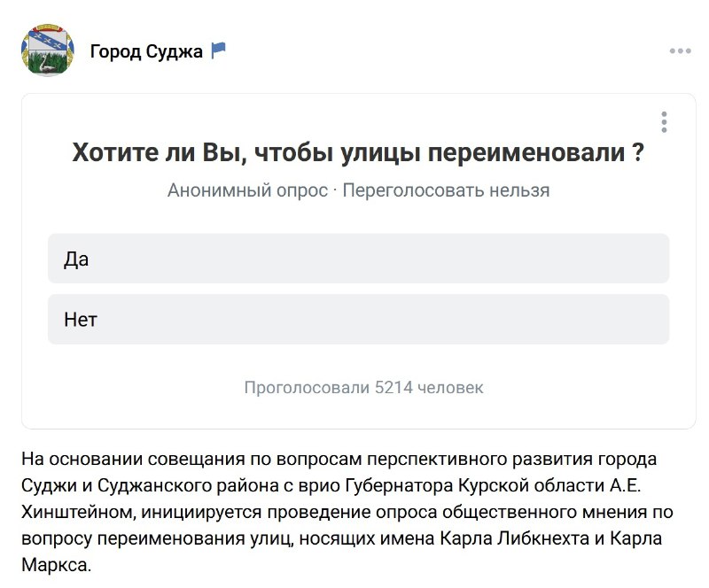Open the Город Суджа community page link
This screenshot has width=709, height=588.
tap(146, 51)
